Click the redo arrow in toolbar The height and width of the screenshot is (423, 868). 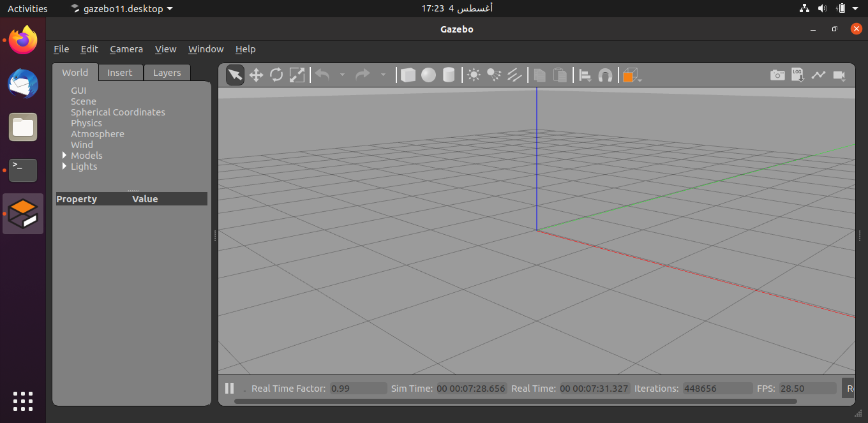(363, 75)
